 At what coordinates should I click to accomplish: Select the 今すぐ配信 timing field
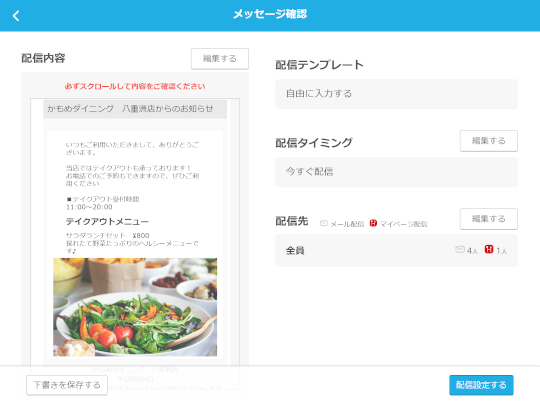(396, 172)
